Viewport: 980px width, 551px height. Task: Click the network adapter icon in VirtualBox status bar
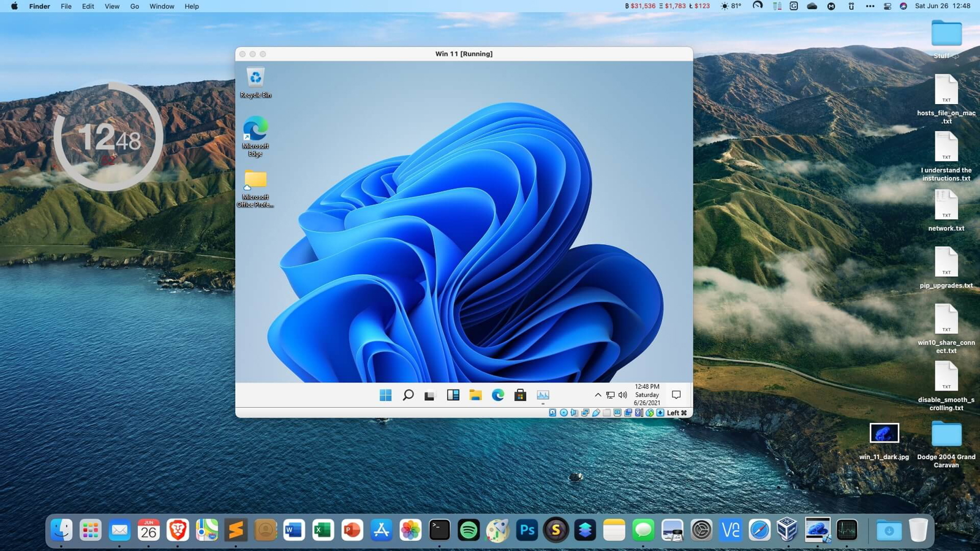click(x=585, y=413)
